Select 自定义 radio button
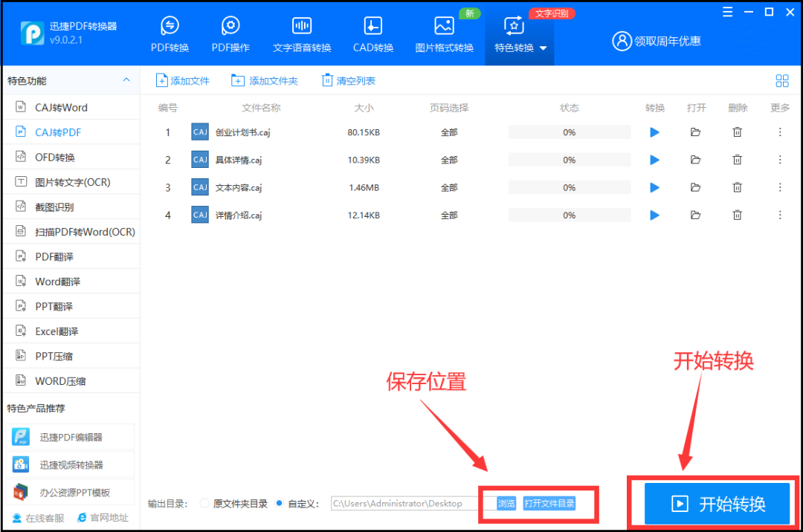The width and height of the screenshot is (803, 532). coord(279,503)
